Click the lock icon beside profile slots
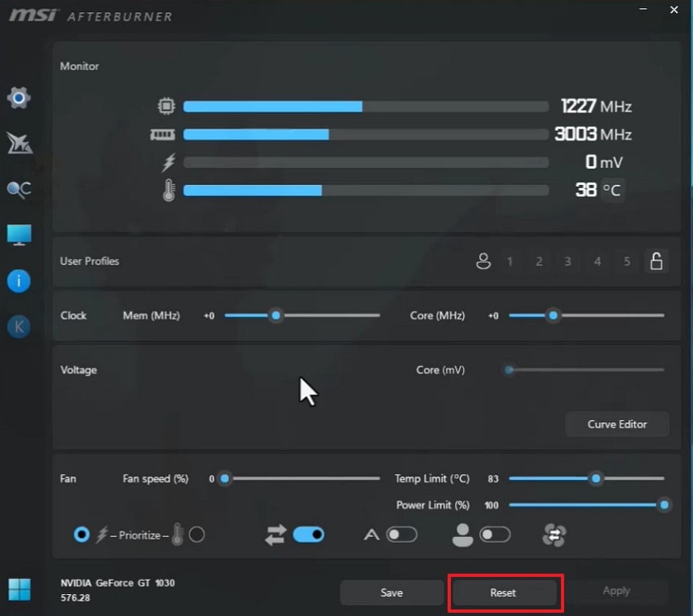This screenshot has height=616, width=693. 657,262
